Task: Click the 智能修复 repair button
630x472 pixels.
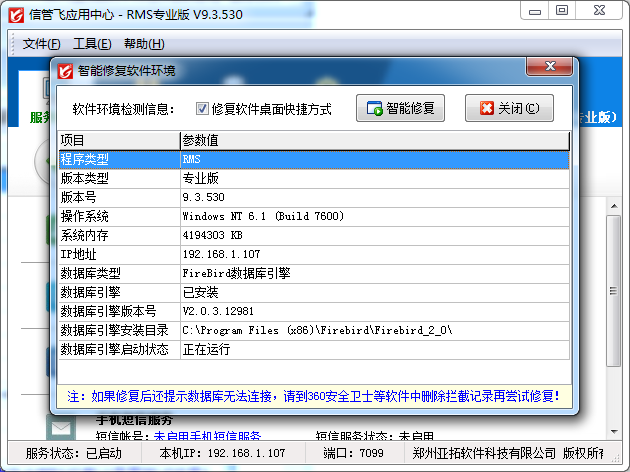Action: tap(400, 109)
